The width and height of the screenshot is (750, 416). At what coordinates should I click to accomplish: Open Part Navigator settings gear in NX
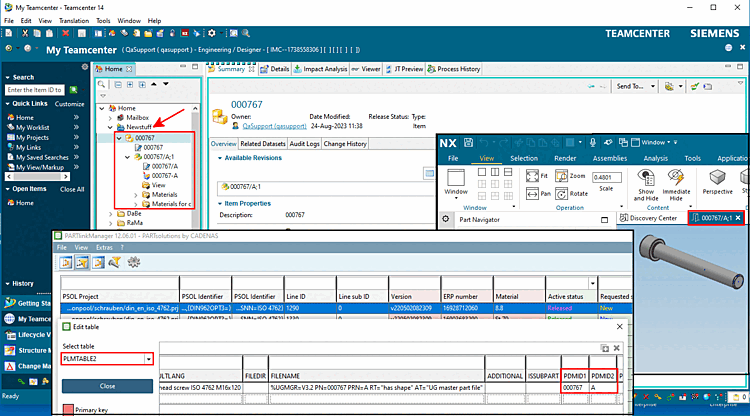446,219
